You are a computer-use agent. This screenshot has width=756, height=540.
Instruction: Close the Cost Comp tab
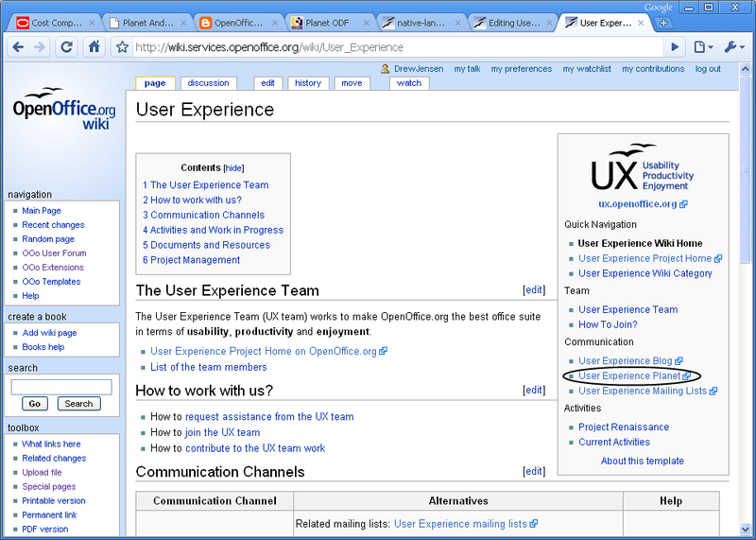(92, 23)
